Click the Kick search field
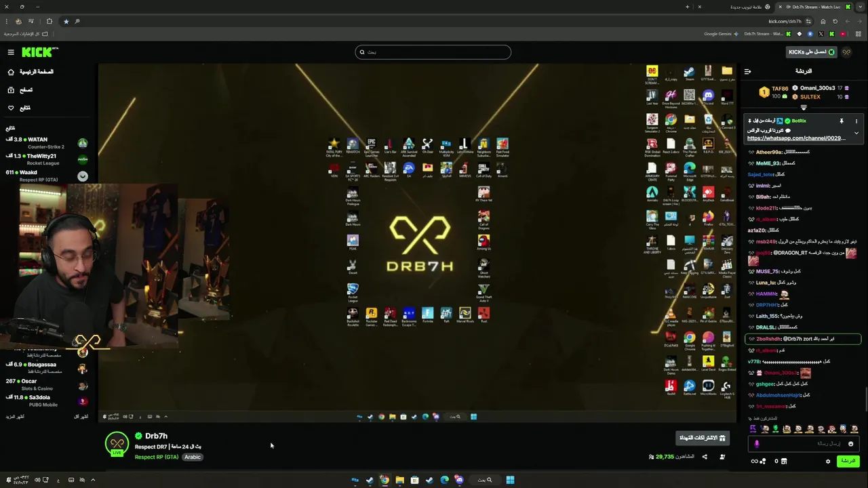Image resolution: width=868 pixels, height=488 pixels. [433, 52]
